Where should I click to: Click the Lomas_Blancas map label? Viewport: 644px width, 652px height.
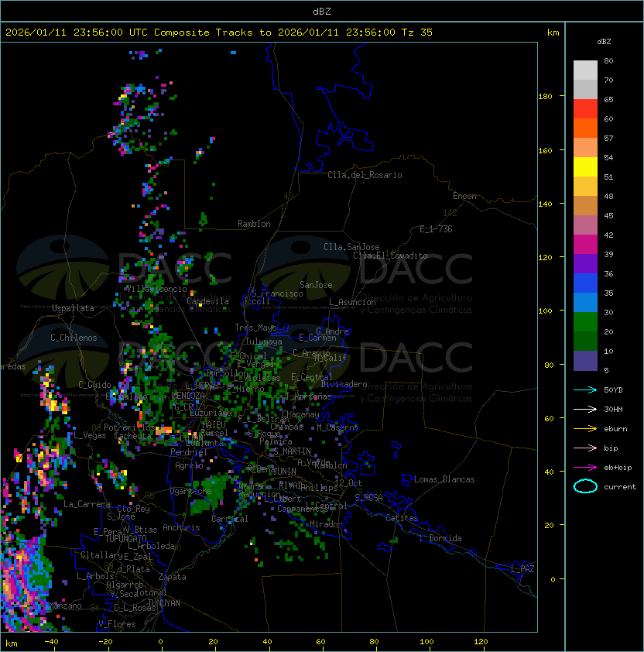(444, 479)
